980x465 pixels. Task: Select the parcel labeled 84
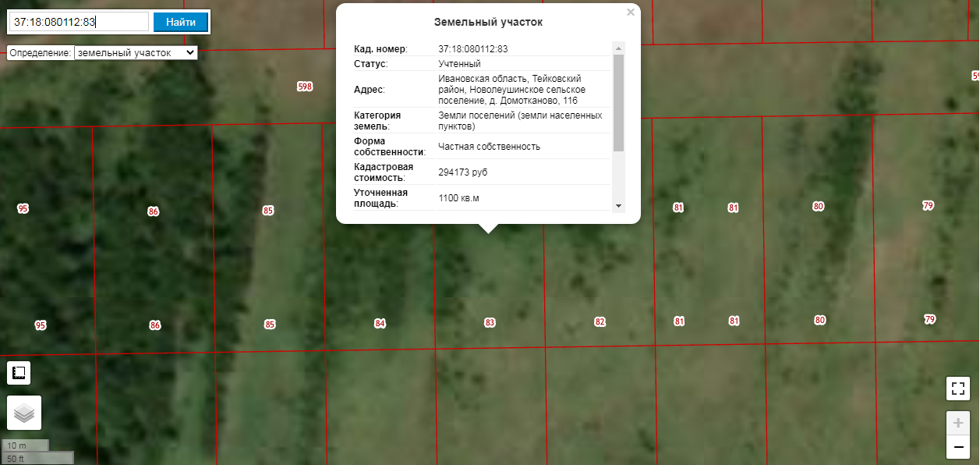[380, 323]
